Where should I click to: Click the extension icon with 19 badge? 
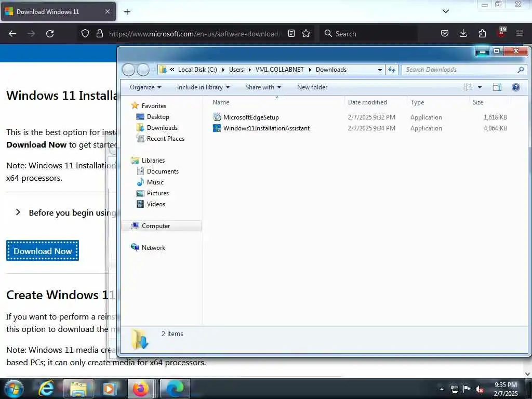(x=501, y=32)
